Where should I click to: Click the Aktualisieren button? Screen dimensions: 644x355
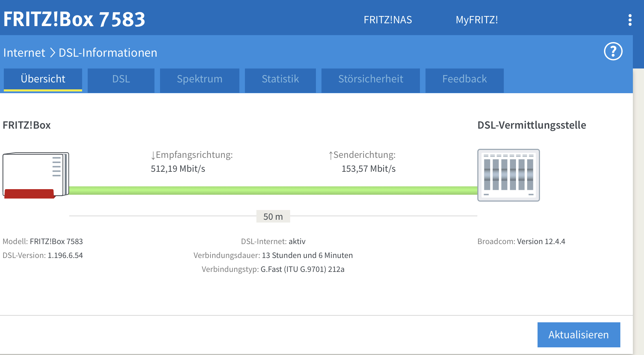[x=579, y=334]
